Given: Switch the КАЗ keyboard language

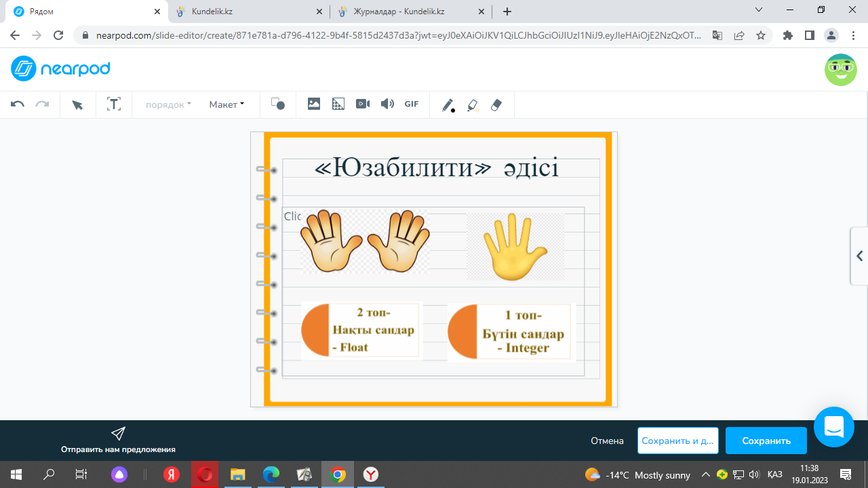Looking at the screenshot, I should click(x=775, y=474).
